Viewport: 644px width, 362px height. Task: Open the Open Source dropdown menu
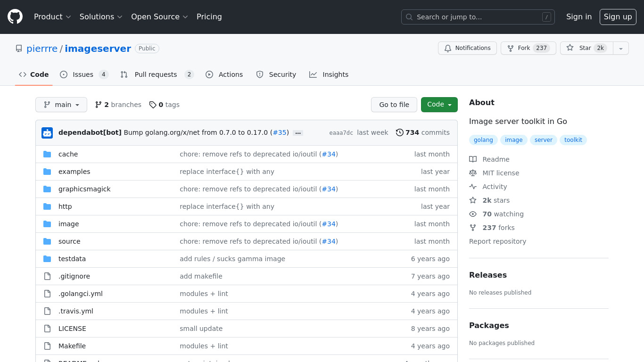click(159, 17)
